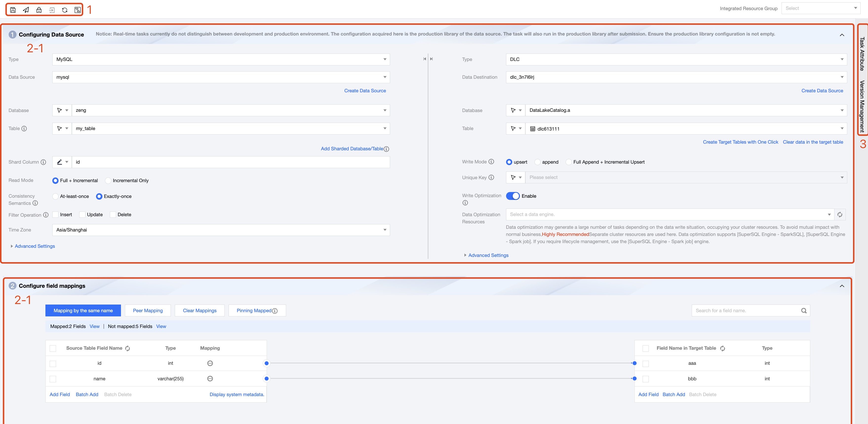Open the Task Attribute side tab
Screen dimensions: 868x424
(862, 54)
